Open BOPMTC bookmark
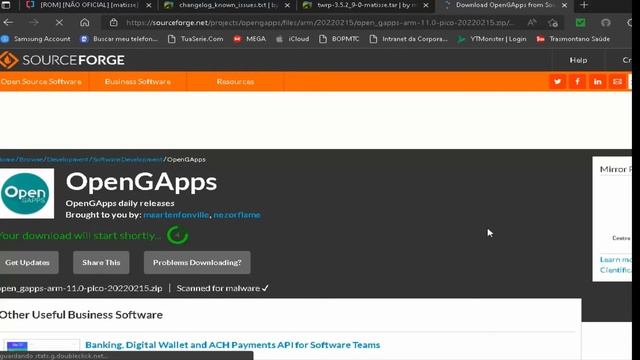The image size is (640, 360). pyautogui.click(x=339, y=39)
